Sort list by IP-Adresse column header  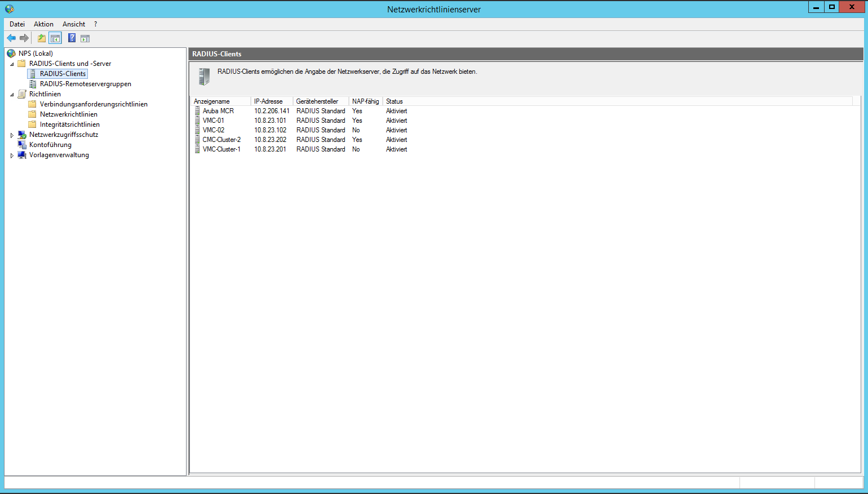pyautogui.click(x=268, y=101)
